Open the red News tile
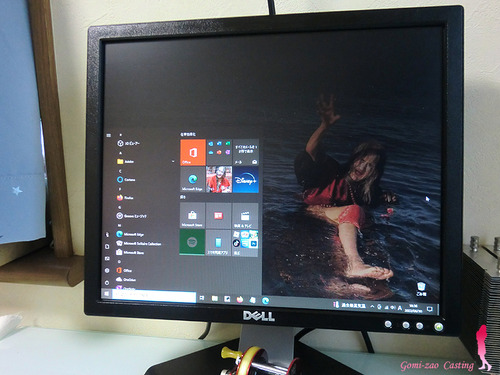The width and height of the screenshot is (500, 375). [219, 216]
